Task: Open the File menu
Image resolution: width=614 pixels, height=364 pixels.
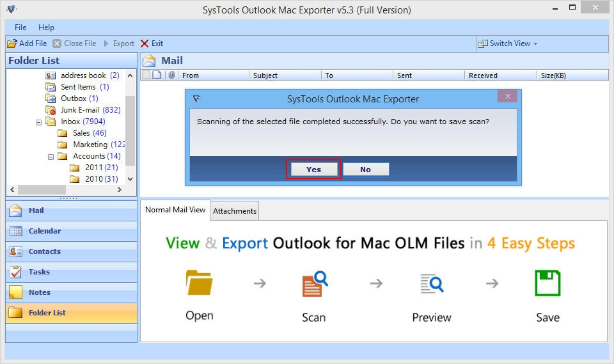Action: point(20,28)
